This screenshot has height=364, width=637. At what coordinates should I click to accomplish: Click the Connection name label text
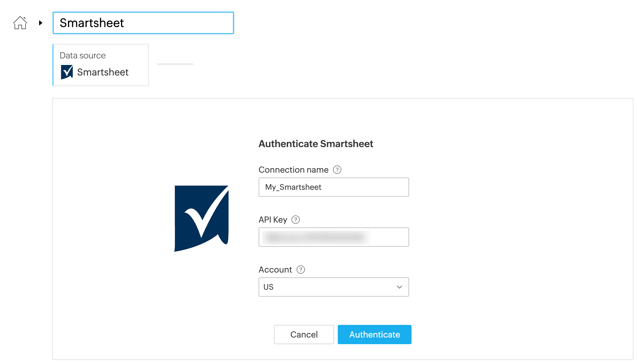[294, 170]
